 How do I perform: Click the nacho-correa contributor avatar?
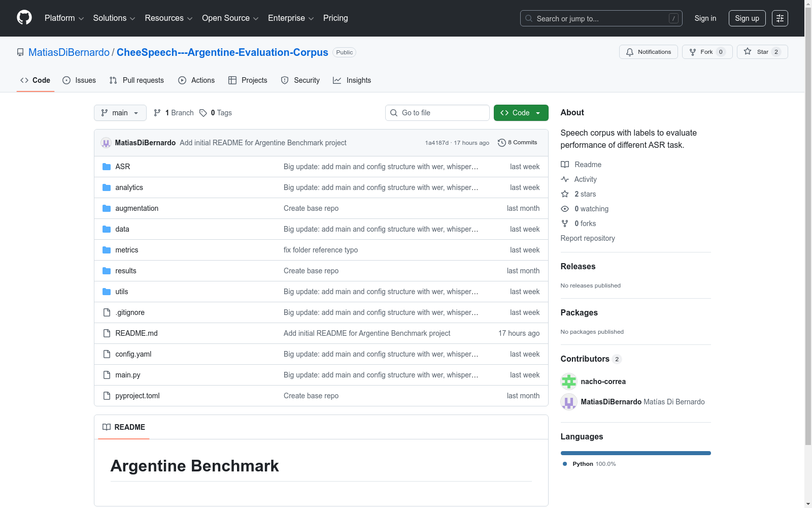[x=569, y=382]
